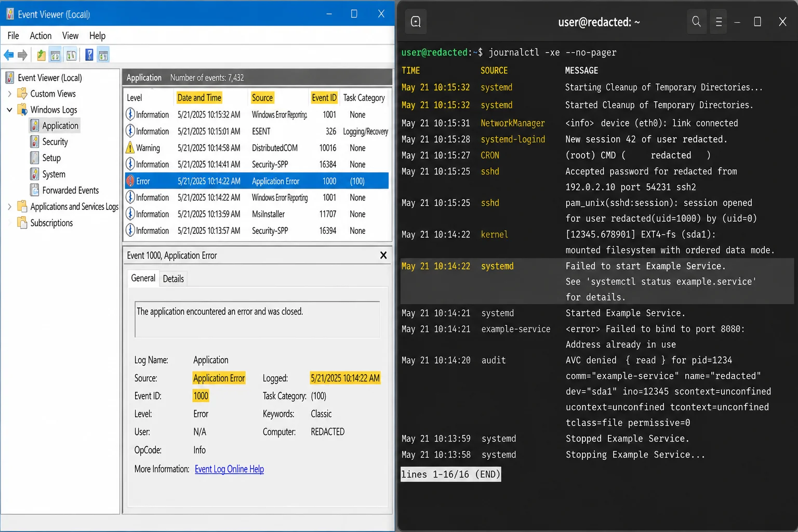
Task: Select Forwarded Events in the tree
Action: point(70,190)
